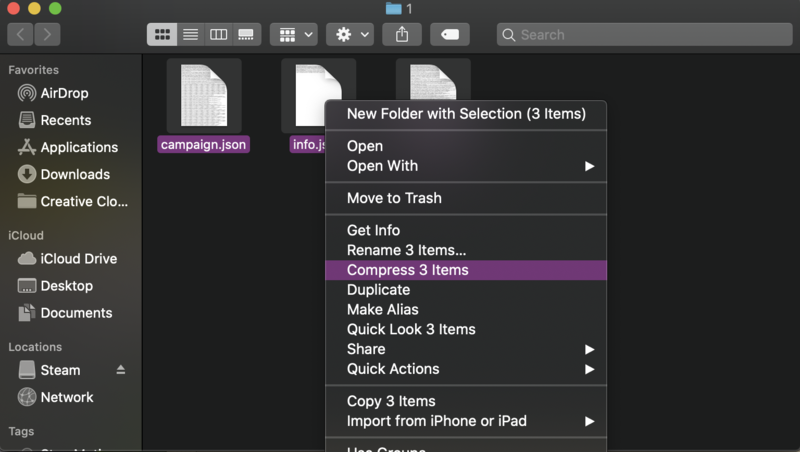
Task: Click the yellow minimize window button
Action: 34,8
